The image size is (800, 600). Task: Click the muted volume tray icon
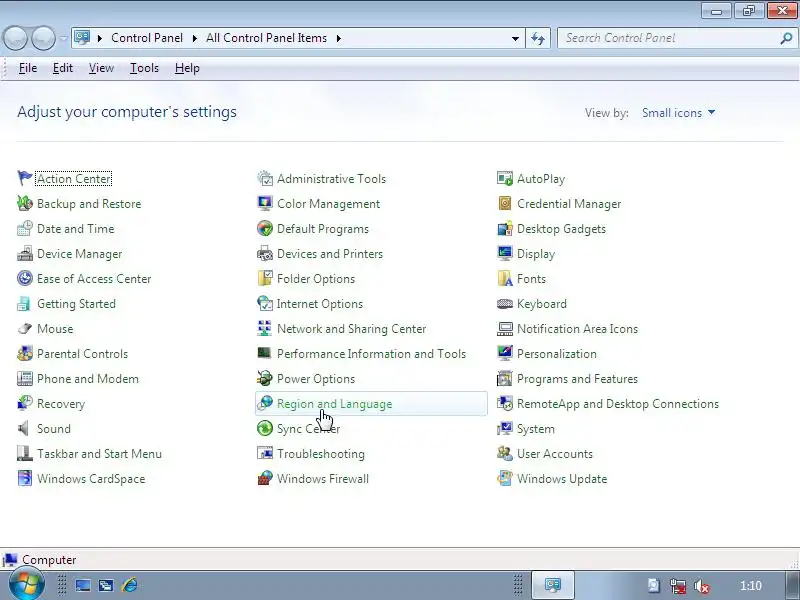(x=702, y=586)
